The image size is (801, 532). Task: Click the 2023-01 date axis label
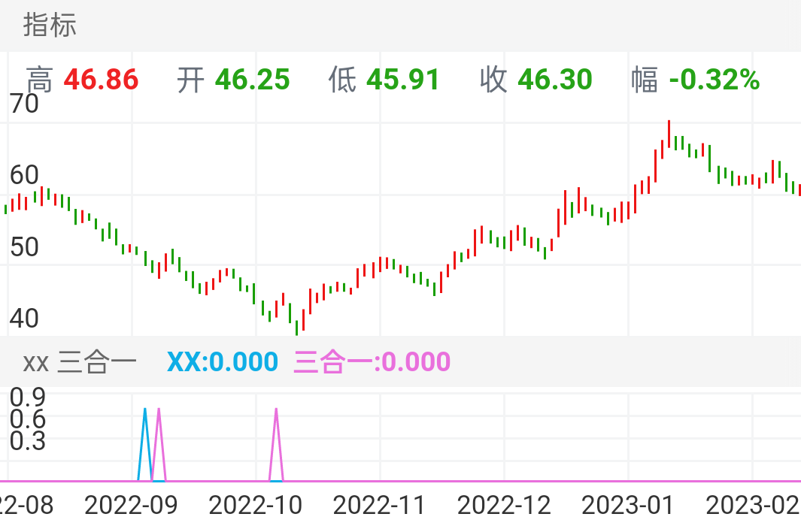(x=628, y=506)
